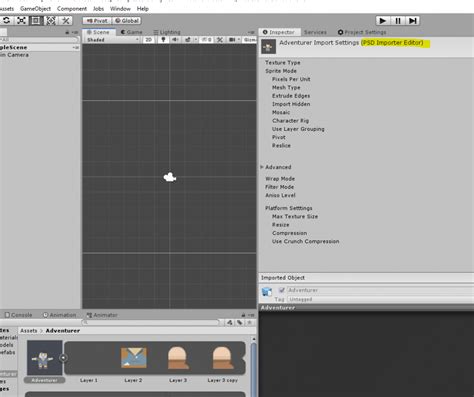
Task: Switch to the Lighting tab
Action: [x=167, y=32]
